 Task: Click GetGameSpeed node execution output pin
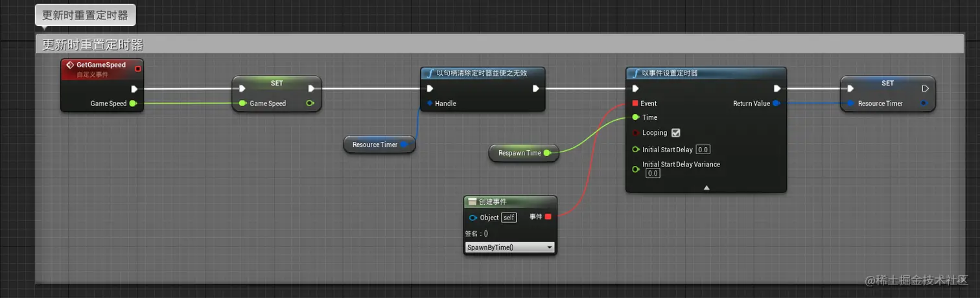click(x=134, y=89)
